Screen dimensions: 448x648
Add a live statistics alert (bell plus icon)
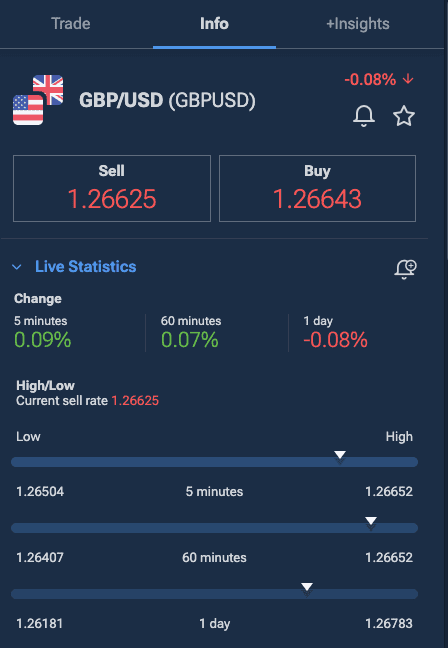click(405, 269)
